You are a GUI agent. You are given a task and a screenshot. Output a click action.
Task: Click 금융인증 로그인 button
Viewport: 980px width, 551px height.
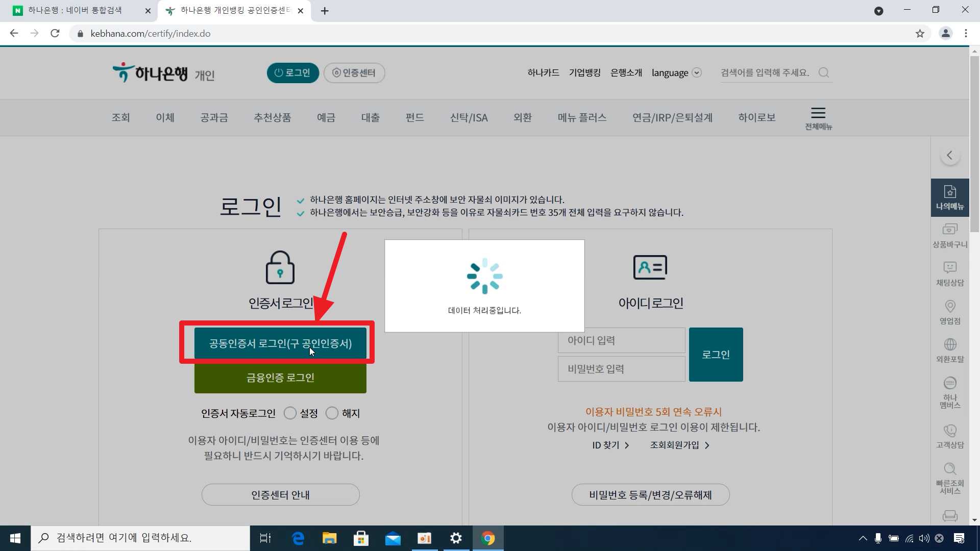pos(280,378)
